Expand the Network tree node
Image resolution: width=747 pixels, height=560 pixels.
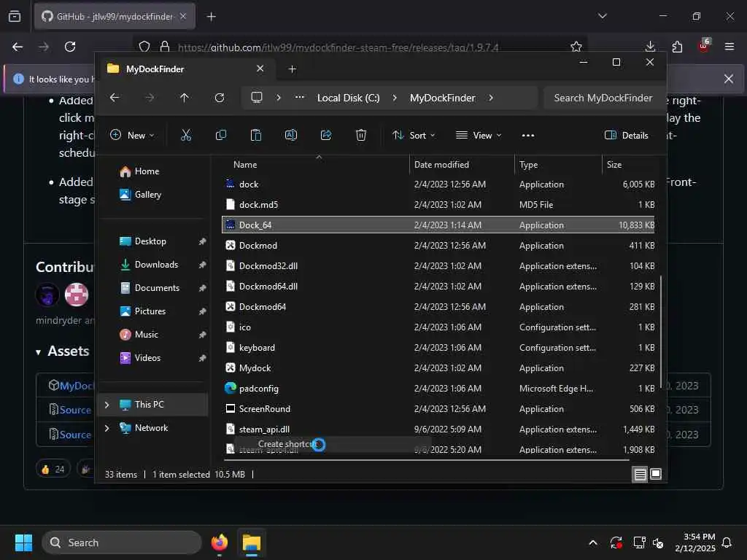click(107, 427)
